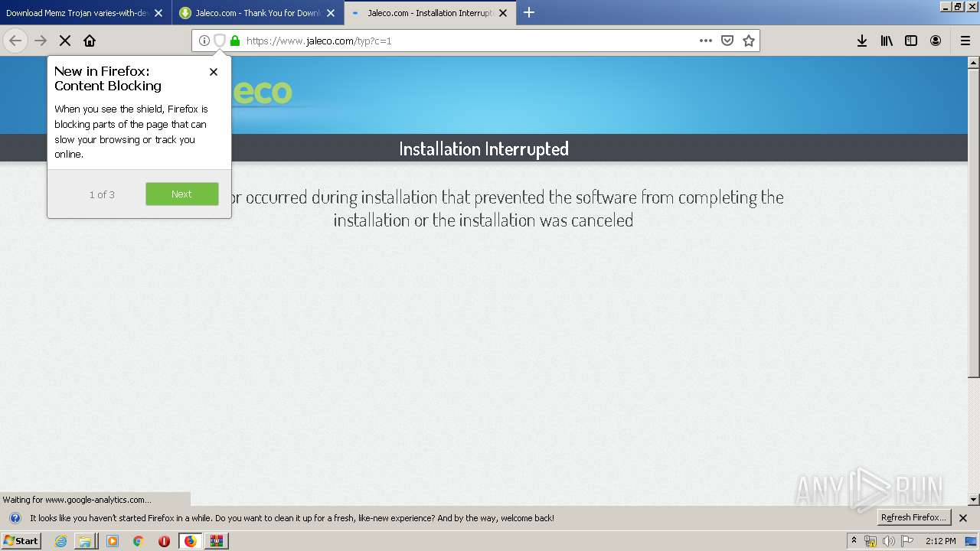Screen dimensions: 980x551
Task: Click Next in Content Blocking tour
Action: point(182,194)
